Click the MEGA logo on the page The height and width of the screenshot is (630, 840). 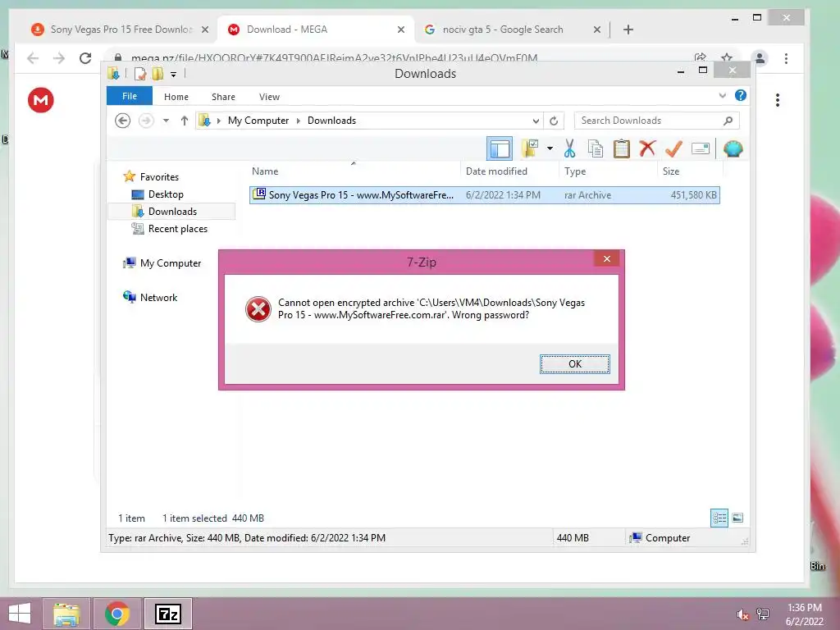41,100
